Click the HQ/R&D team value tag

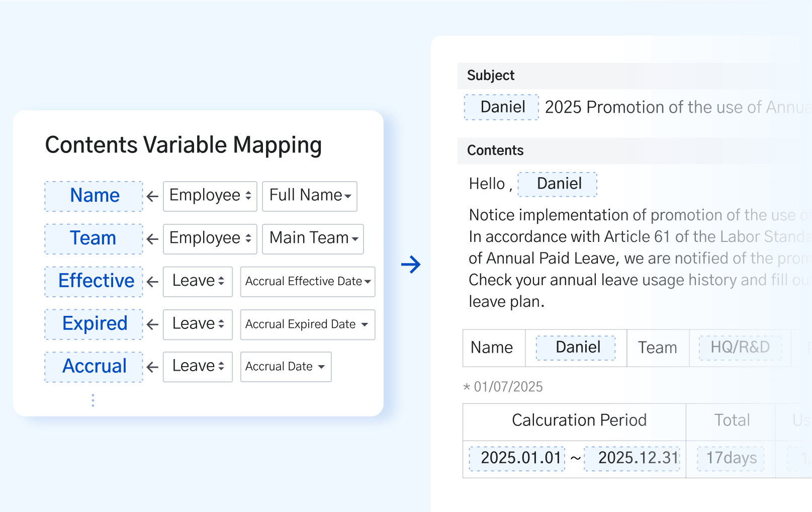point(740,348)
